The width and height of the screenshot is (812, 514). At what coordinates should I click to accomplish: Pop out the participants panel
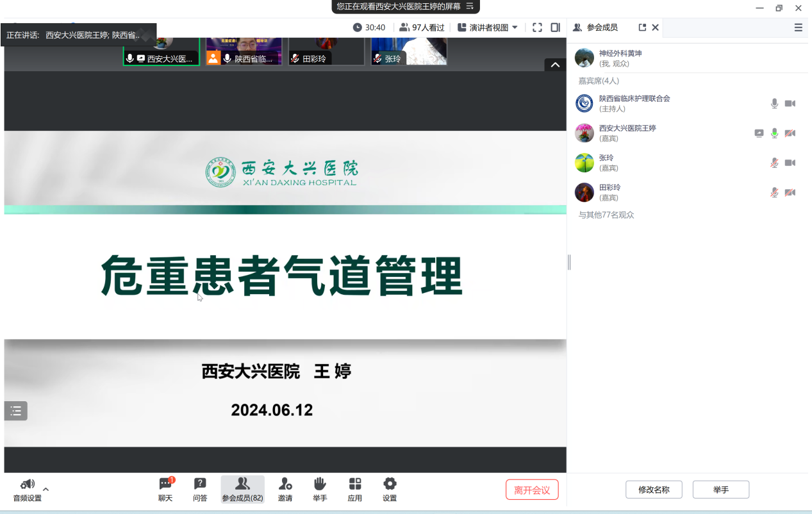point(642,28)
